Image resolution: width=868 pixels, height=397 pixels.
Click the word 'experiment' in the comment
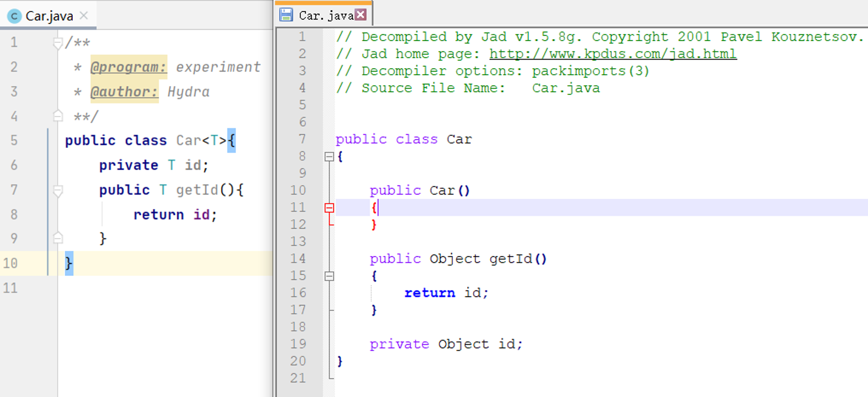218,67
